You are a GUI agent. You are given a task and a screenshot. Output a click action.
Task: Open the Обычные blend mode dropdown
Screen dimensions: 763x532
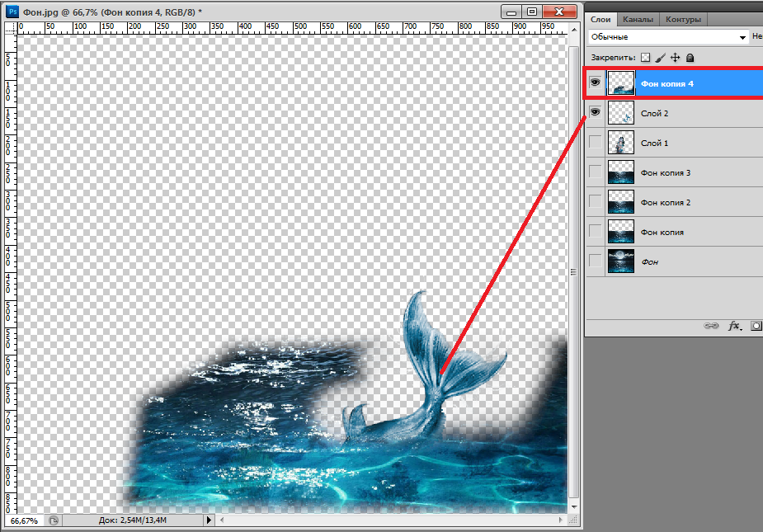click(x=667, y=37)
